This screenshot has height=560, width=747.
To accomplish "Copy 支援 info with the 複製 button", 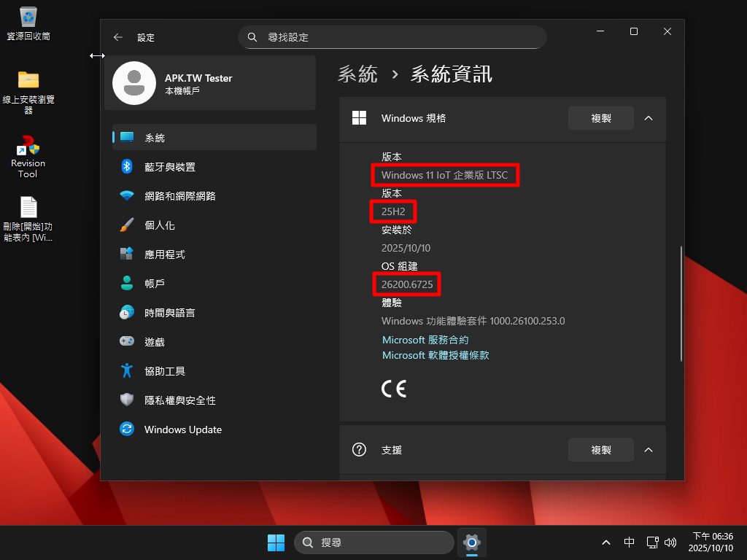I will pos(601,449).
